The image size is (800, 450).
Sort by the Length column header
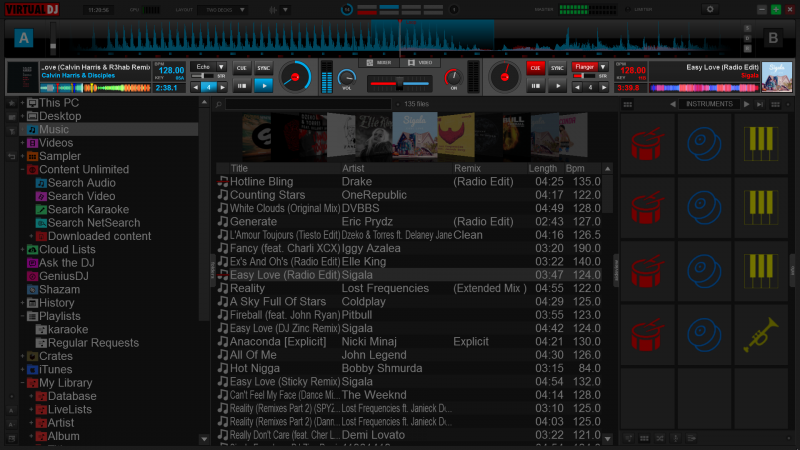(x=543, y=168)
